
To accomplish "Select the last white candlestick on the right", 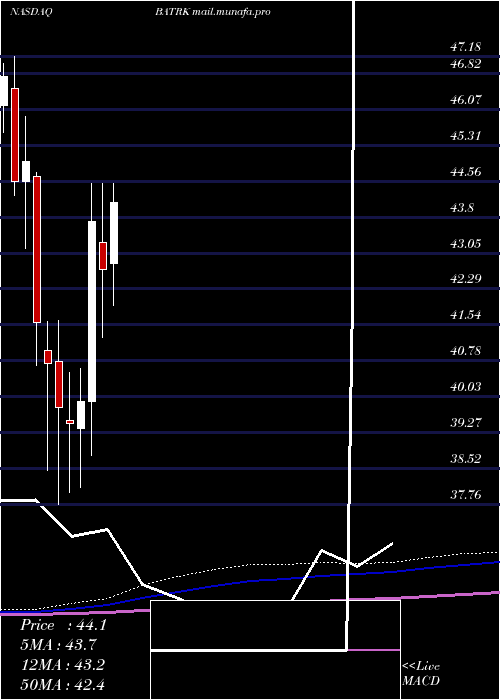I will point(114,233).
